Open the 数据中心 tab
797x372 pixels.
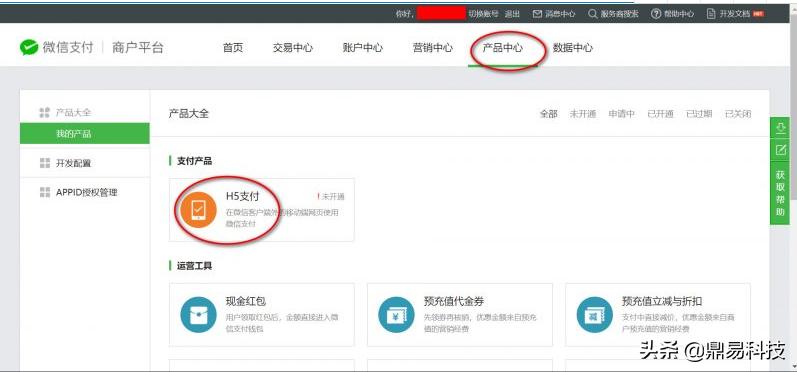click(x=573, y=48)
